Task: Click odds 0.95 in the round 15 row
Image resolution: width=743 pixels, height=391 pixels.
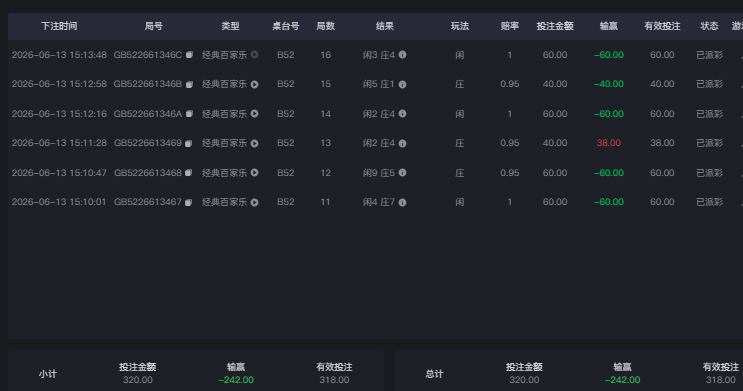Action: pyautogui.click(x=510, y=84)
